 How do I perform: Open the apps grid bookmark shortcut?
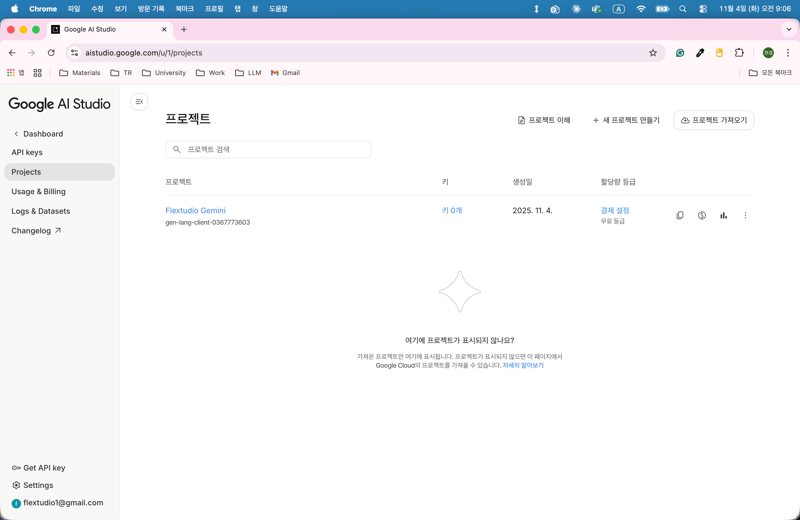click(11, 73)
